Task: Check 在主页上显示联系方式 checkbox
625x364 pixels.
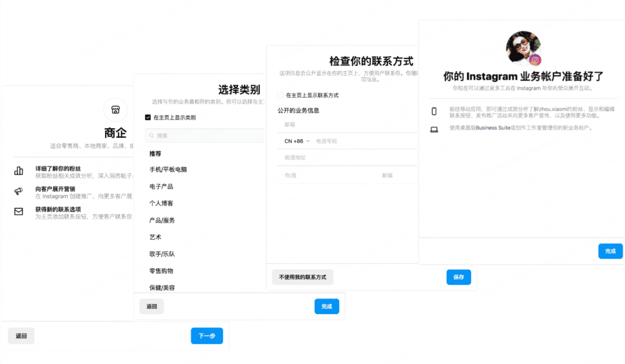Action: pyautogui.click(x=280, y=95)
